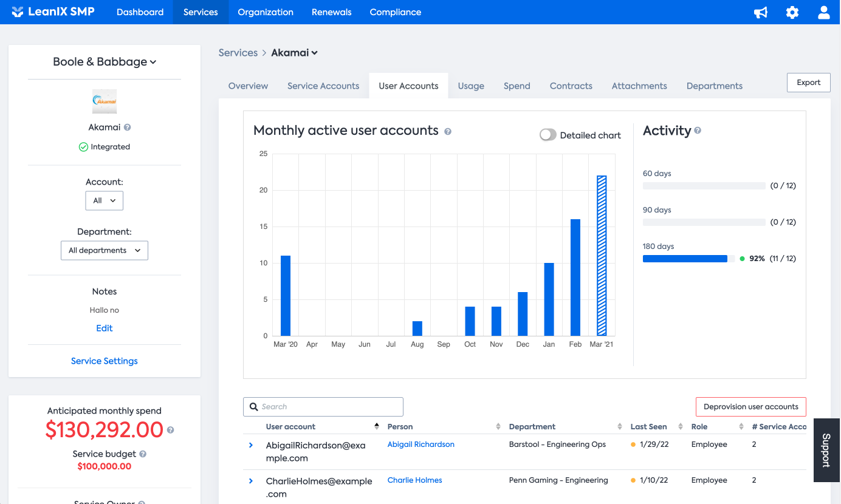Viewport: 841px width, 504px height.
Task: Click help icon next to anticipated monthly spend
Action: click(171, 430)
